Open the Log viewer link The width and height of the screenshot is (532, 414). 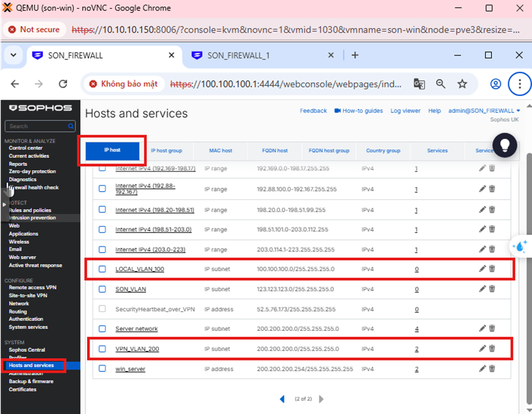[x=405, y=111]
